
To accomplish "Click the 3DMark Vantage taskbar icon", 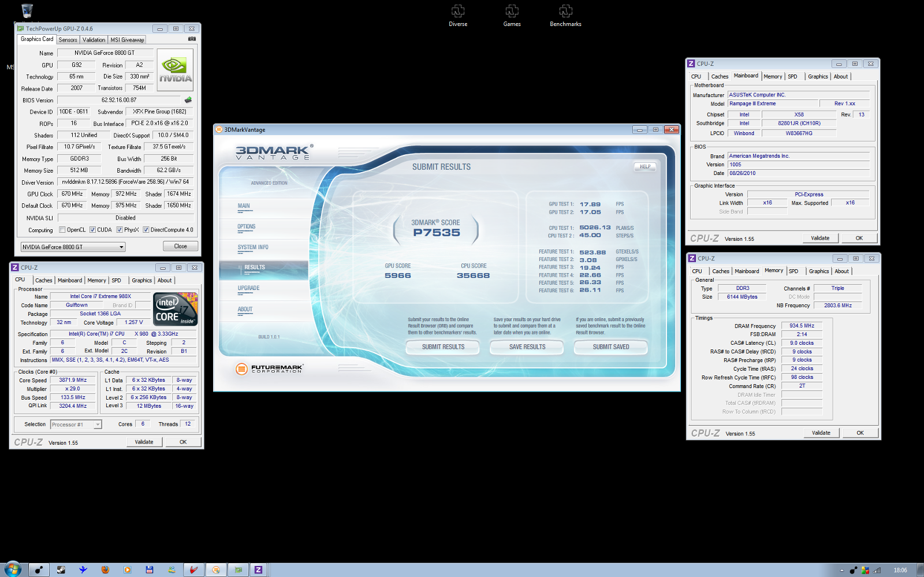I will coord(216,569).
